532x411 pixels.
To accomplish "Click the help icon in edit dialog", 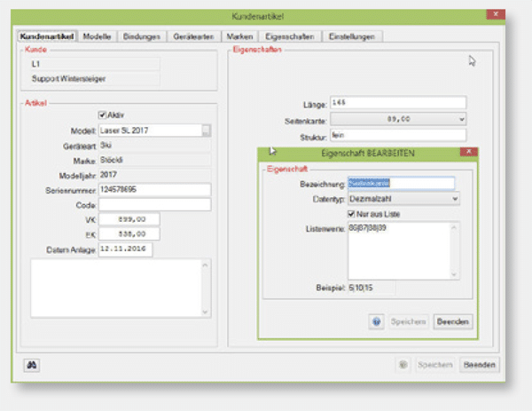I will pyautogui.click(x=376, y=321).
